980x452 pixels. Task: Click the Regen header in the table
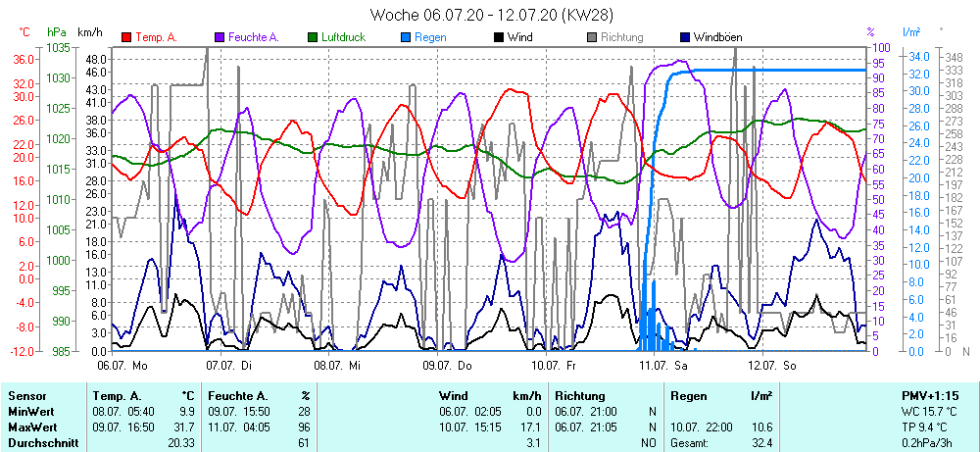point(689,395)
